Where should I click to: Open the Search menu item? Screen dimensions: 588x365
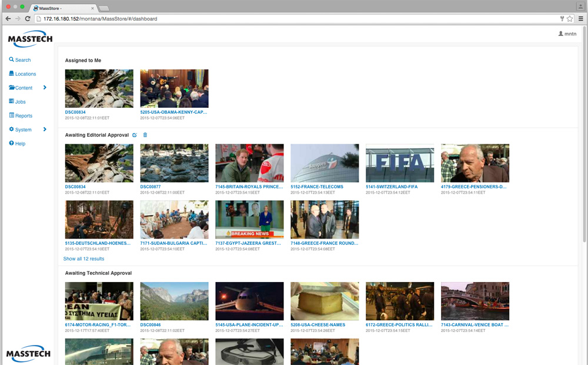coord(23,60)
